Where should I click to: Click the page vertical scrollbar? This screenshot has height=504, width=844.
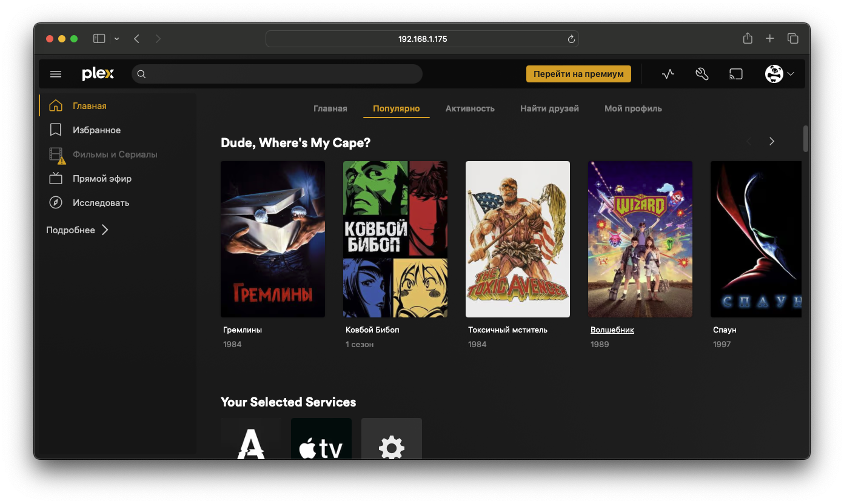point(805,139)
